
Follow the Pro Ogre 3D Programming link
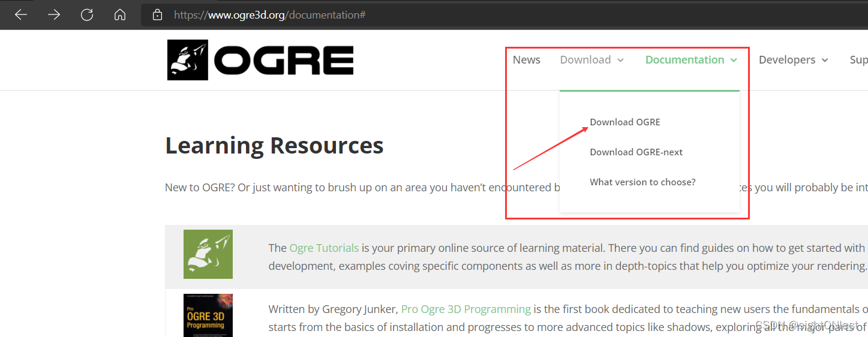pos(466,309)
